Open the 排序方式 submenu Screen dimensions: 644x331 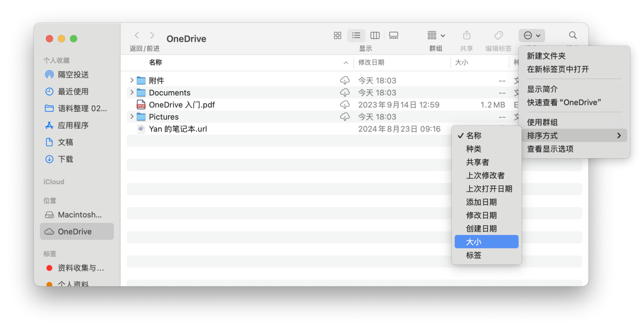574,135
